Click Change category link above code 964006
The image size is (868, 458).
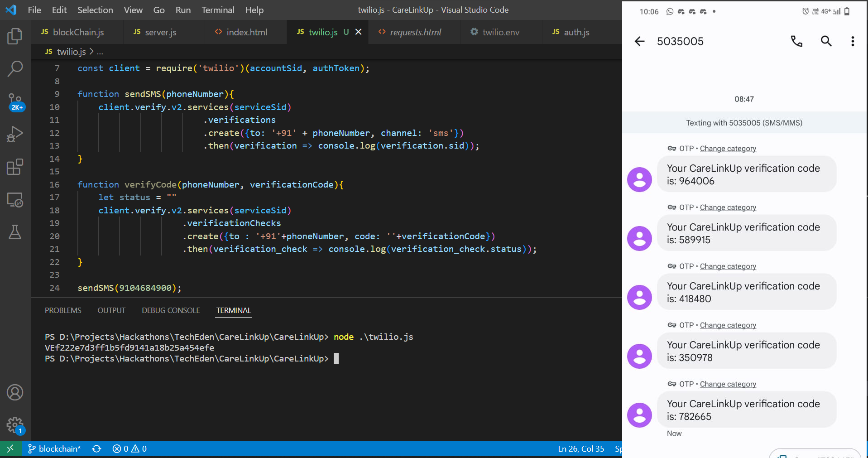pos(728,149)
